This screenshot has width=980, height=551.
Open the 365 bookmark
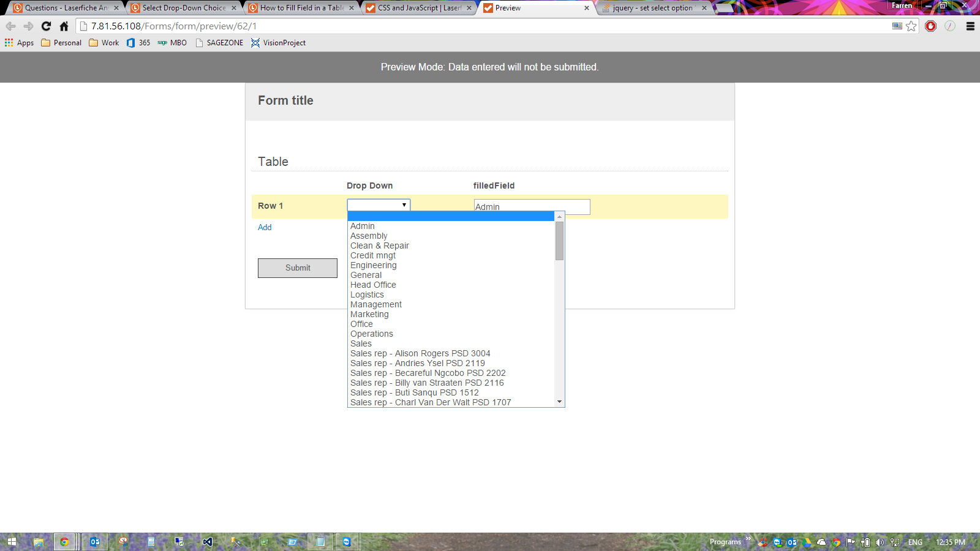138,43
